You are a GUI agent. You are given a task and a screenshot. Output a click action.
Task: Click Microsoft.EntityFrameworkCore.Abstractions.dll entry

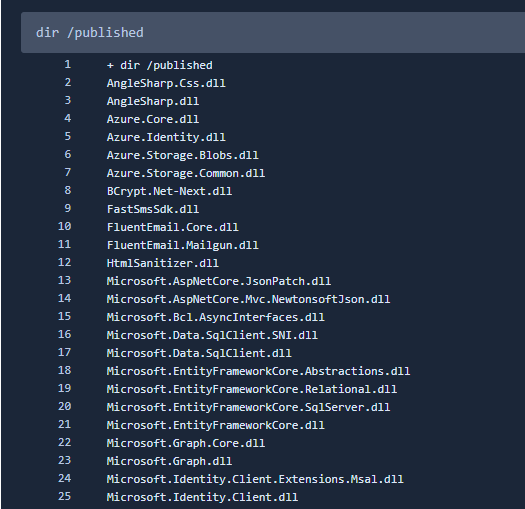[258, 371]
